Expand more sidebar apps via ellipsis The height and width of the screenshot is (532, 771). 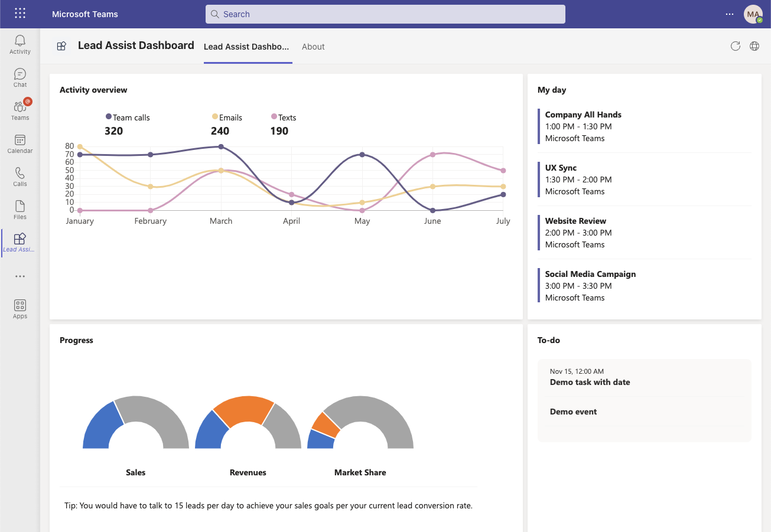click(x=19, y=276)
